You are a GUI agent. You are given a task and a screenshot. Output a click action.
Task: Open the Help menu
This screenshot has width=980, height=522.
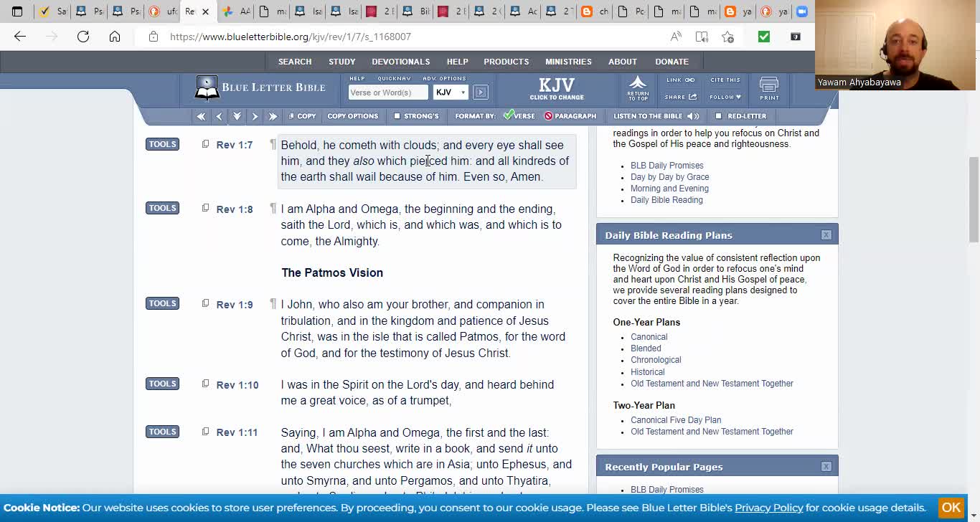(458, 62)
